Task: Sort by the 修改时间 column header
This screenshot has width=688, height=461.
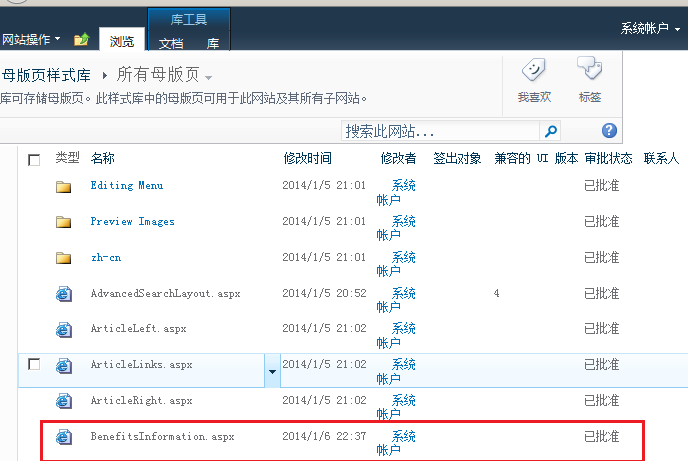Action: coord(308,158)
